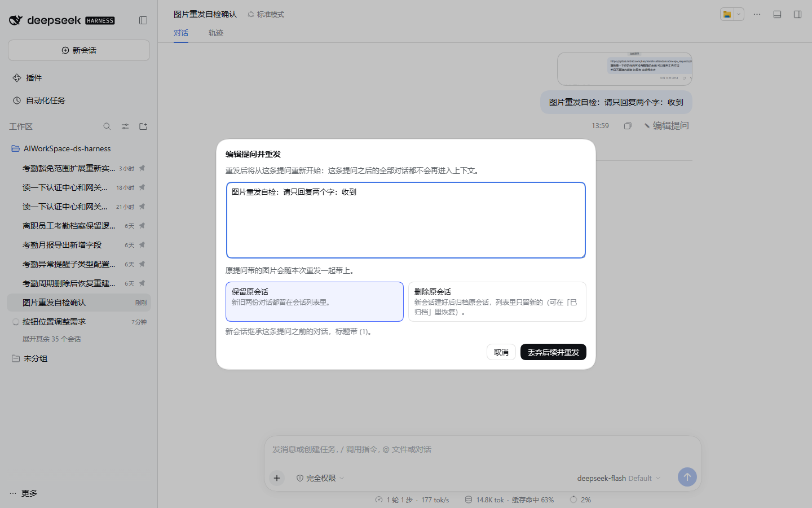
Task: Click the send arrow button
Action: [687, 477]
